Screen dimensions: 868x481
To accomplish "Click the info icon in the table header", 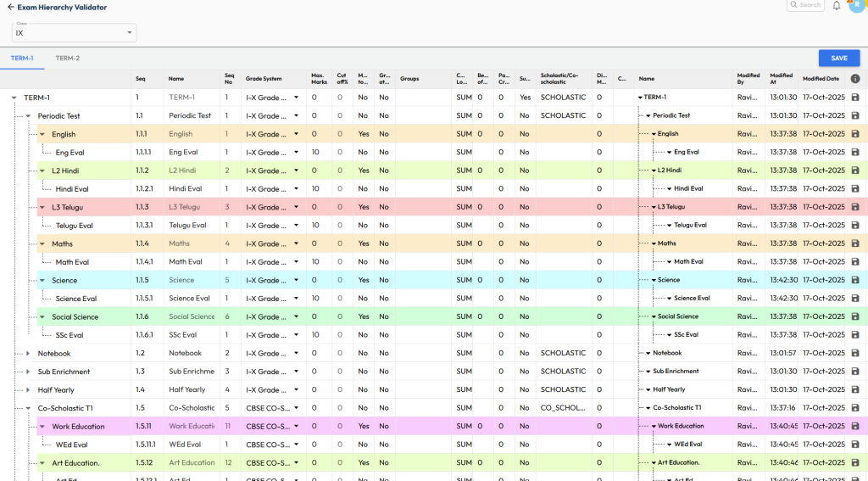I will click(x=855, y=79).
